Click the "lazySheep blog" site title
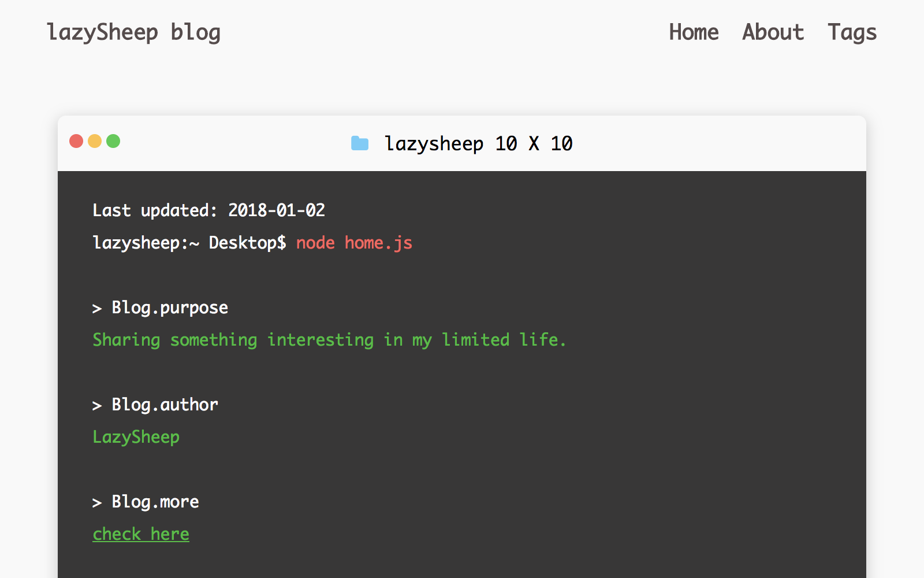The image size is (924, 578). (x=133, y=32)
